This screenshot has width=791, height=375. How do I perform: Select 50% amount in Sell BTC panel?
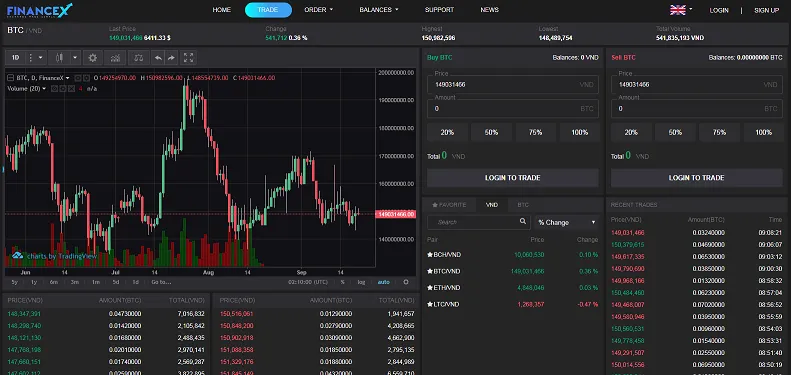[675, 132]
